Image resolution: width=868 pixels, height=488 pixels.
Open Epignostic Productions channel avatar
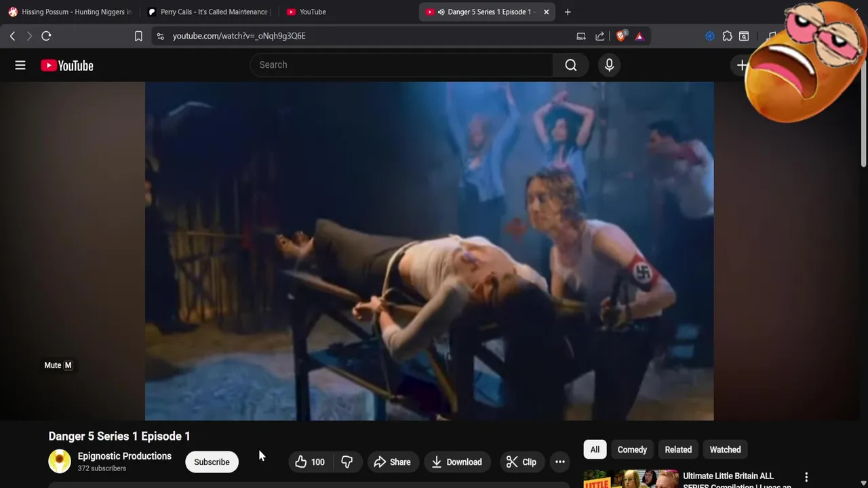coord(60,462)
